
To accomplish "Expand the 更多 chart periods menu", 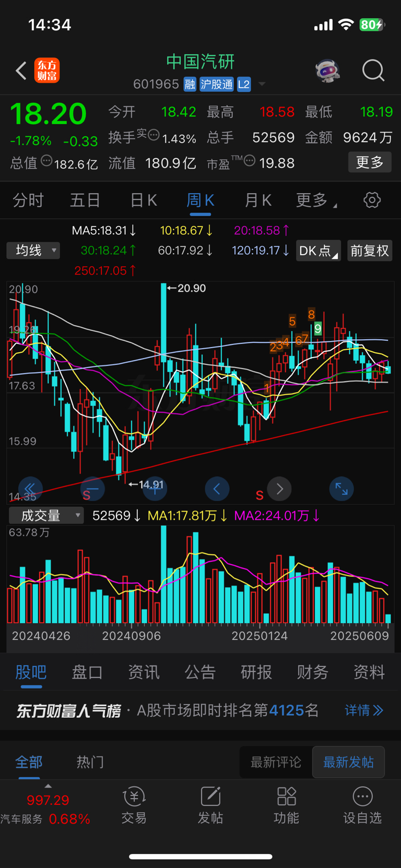I will (316, 200).
